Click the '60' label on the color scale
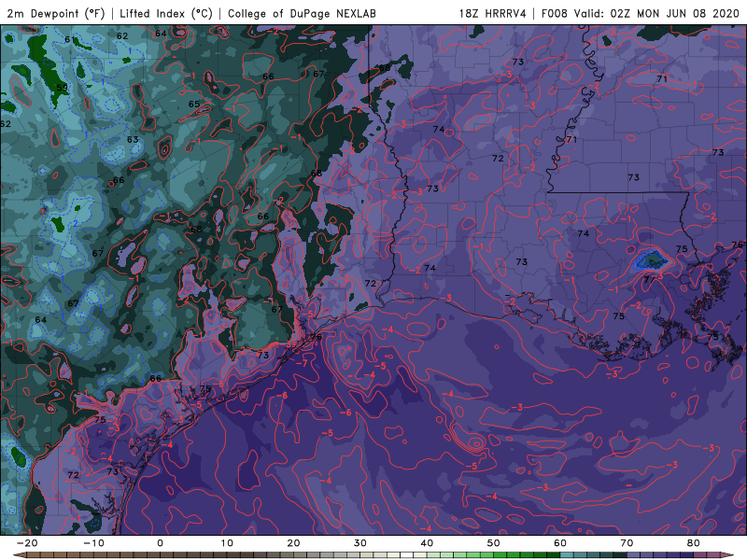Screen dimensions: 747x560 tap(560, 543)
